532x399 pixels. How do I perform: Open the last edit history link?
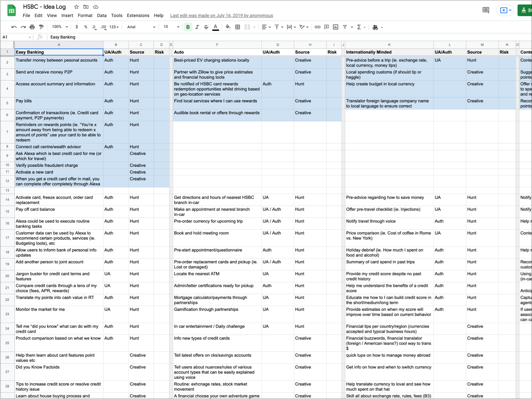pos(222,15)
